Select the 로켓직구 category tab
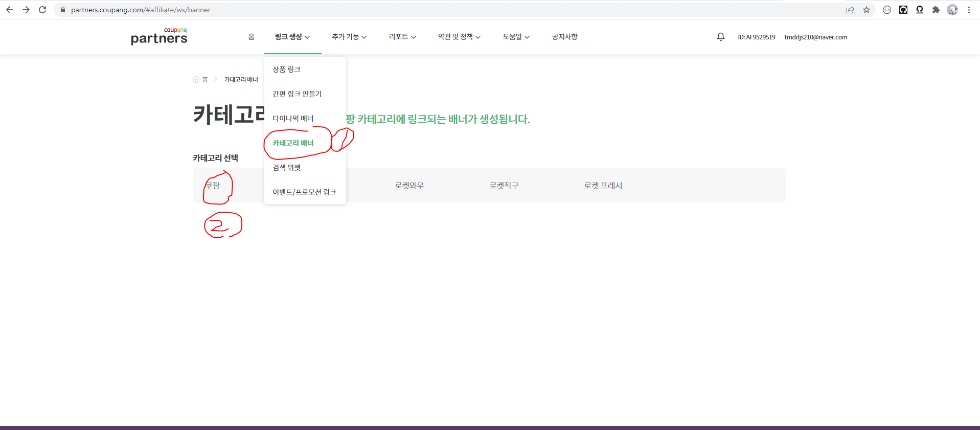The width and height of the screenshot is (980, 430). (x=504, y=185)
